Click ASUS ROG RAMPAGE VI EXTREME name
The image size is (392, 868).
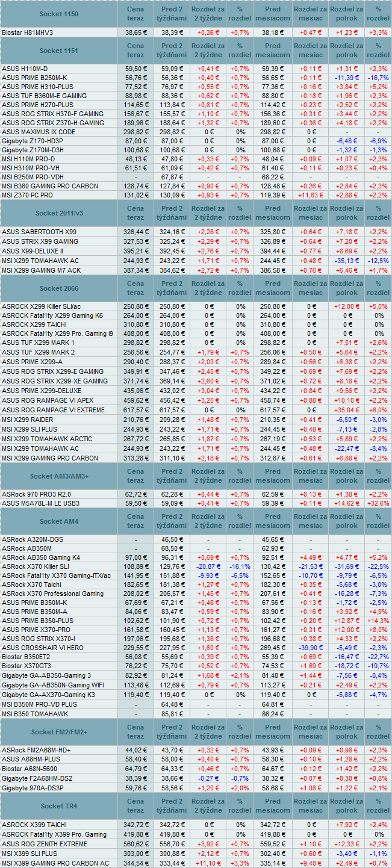pyautogui.click(x=52, y=410)
